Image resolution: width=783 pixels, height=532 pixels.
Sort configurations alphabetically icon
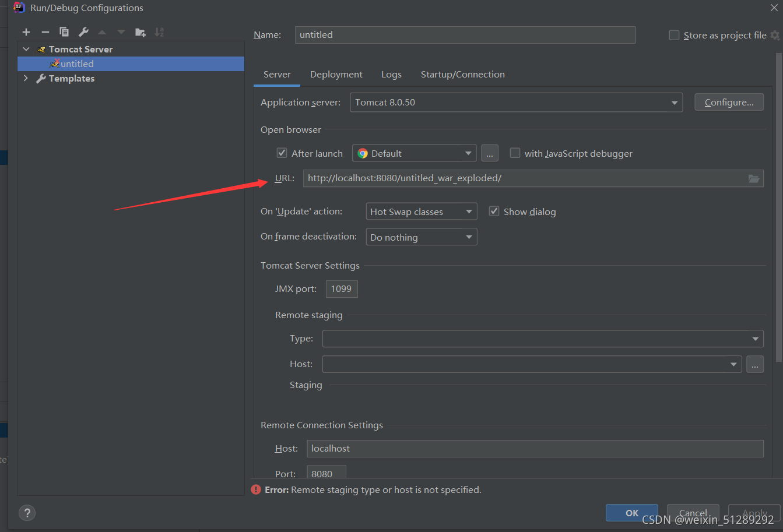point(159,32)
